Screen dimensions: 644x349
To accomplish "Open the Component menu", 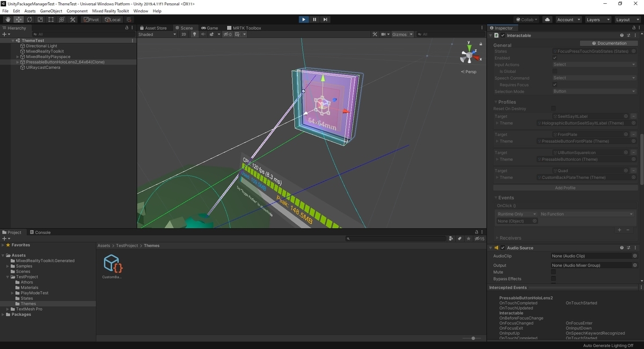I will [x=77, y=11].
